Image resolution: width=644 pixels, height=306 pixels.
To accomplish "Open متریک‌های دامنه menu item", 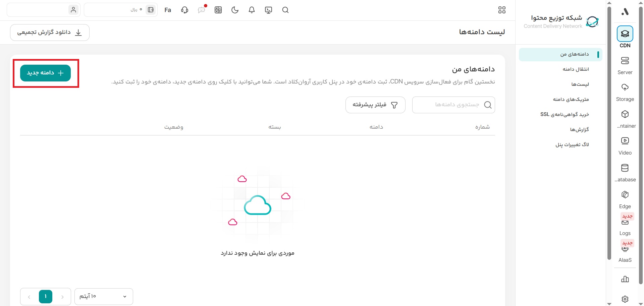I will (x=571, y=100).
